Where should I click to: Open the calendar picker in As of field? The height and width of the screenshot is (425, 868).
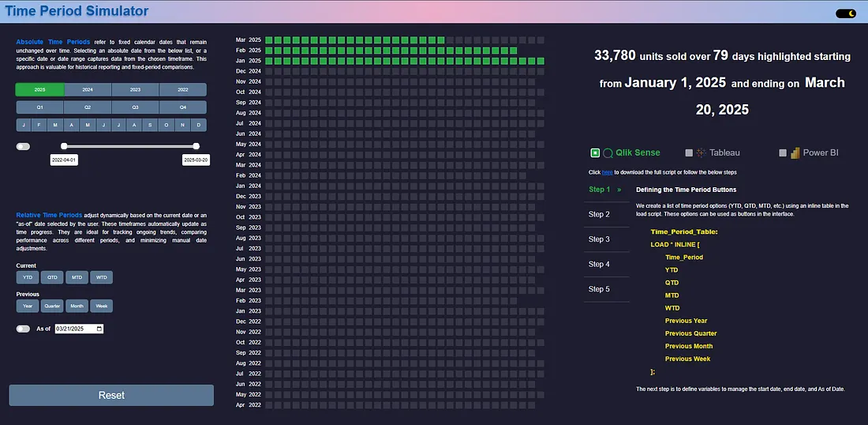point(99,329)
